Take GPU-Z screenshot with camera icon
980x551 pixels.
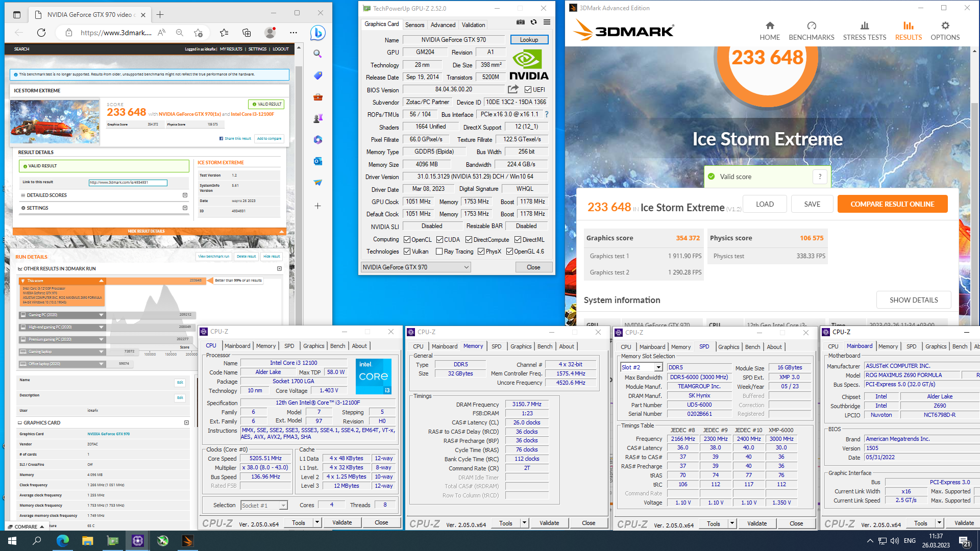tap(520, 22)
